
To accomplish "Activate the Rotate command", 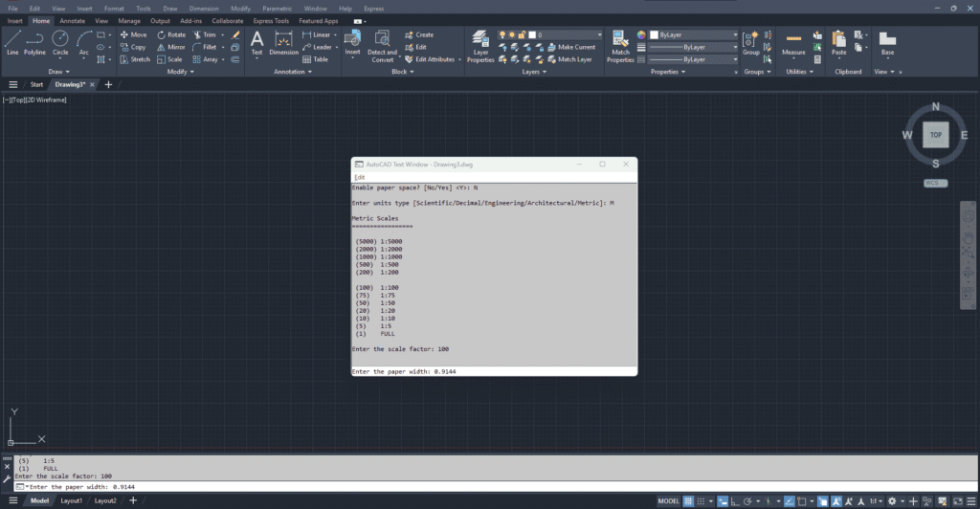I will click(x=171, y=35).
